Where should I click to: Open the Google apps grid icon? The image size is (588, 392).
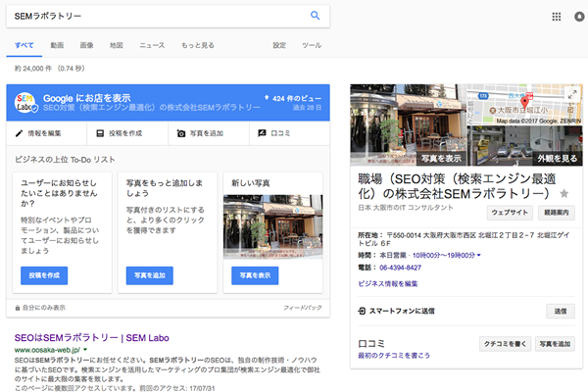(557, 17)
